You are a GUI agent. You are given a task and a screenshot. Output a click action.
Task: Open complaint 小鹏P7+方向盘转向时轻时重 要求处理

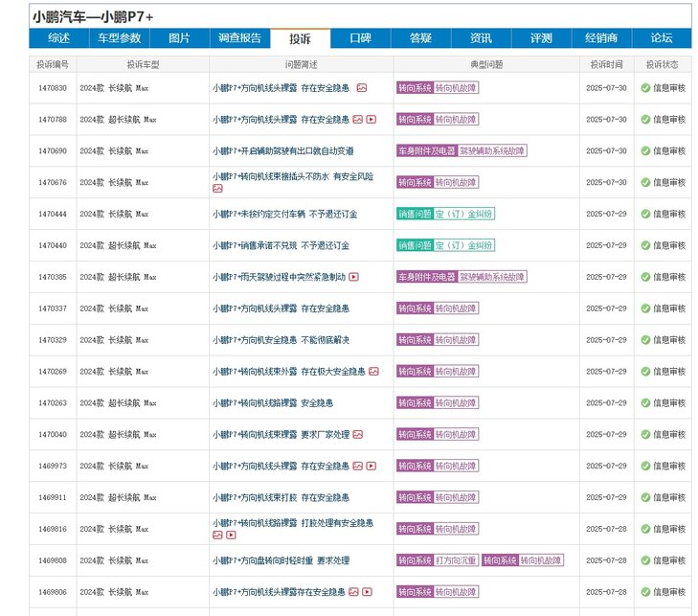[281, 560]
